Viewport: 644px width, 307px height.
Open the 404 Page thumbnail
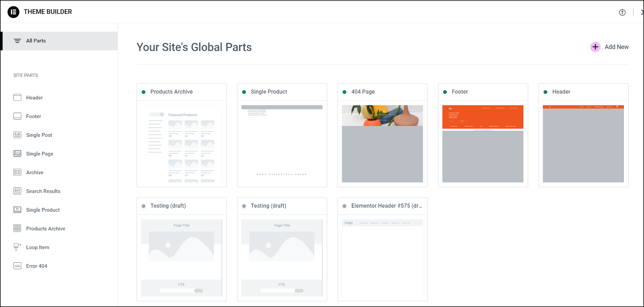tap(382, 144)
